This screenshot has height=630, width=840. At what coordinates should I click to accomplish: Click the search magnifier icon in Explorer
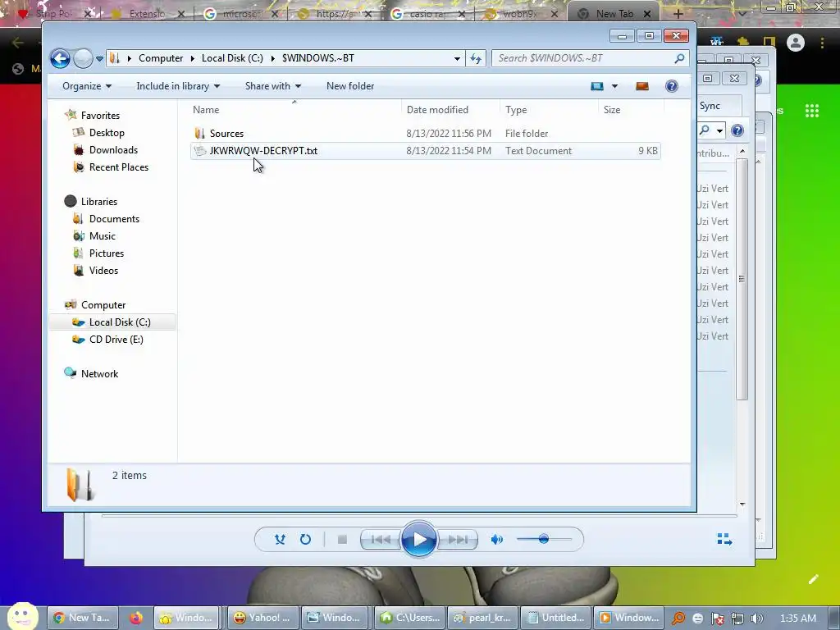(679, 58)
